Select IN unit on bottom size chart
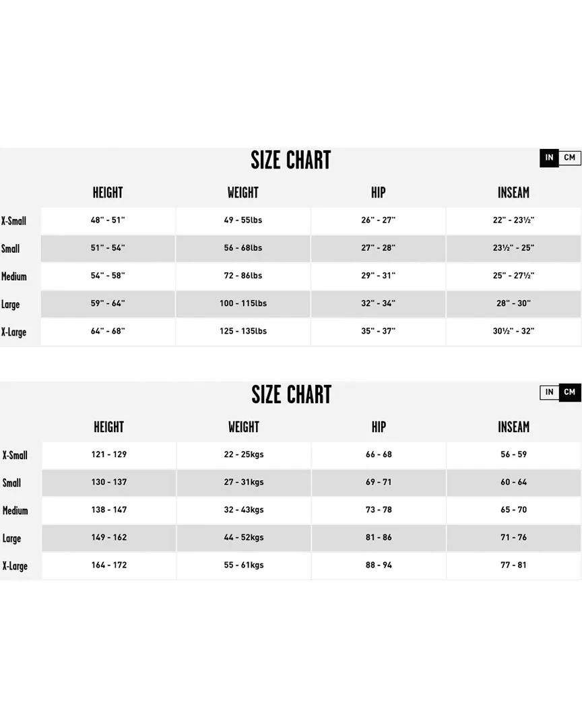This screenshot has height=728, width=582. tap(549, 392)
